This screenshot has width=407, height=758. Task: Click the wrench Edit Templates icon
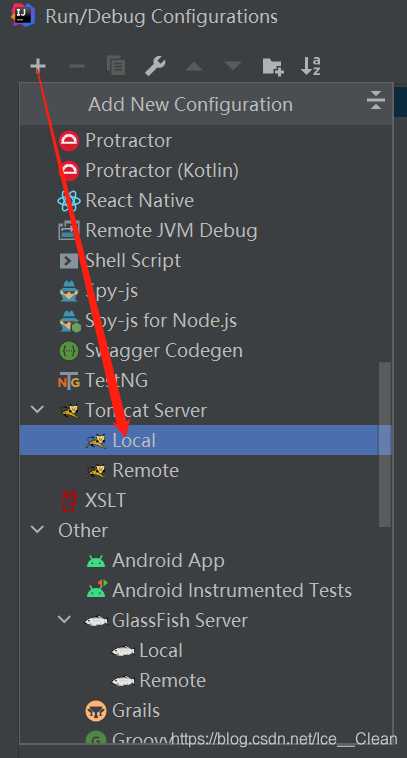pyautogui.click(x=155, y=66)
